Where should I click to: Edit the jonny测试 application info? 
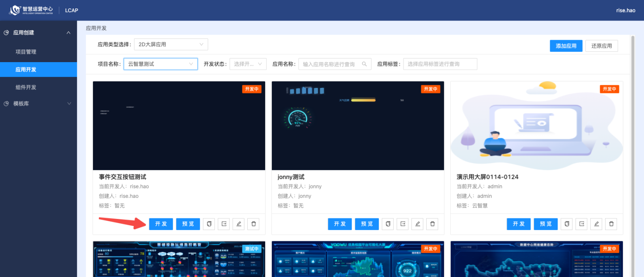418,224
